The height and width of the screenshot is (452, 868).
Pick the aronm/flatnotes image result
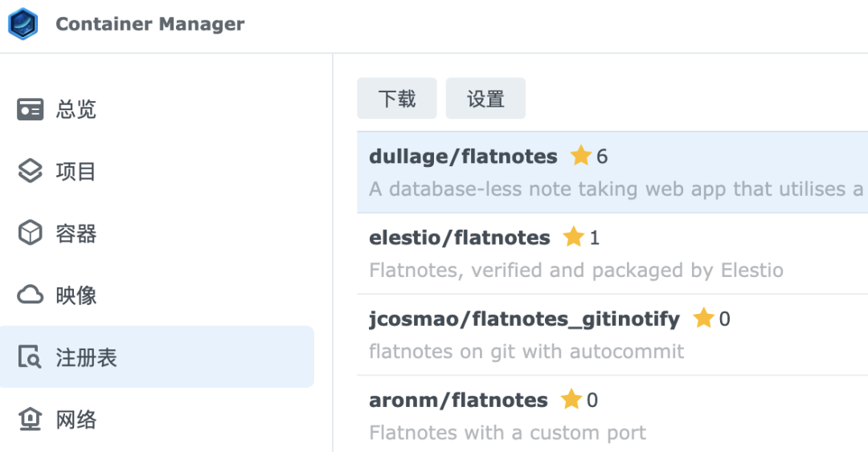tap(611, 416)
